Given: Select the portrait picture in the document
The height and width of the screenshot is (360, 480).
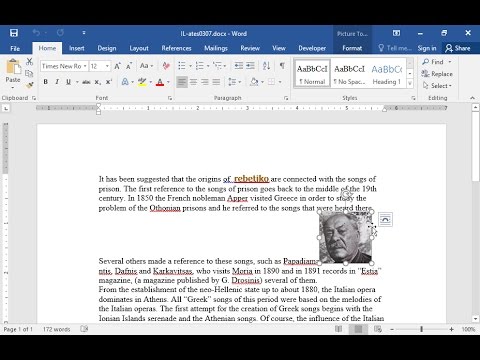Looking at the screenshot, I should click(x=345, y=237).
